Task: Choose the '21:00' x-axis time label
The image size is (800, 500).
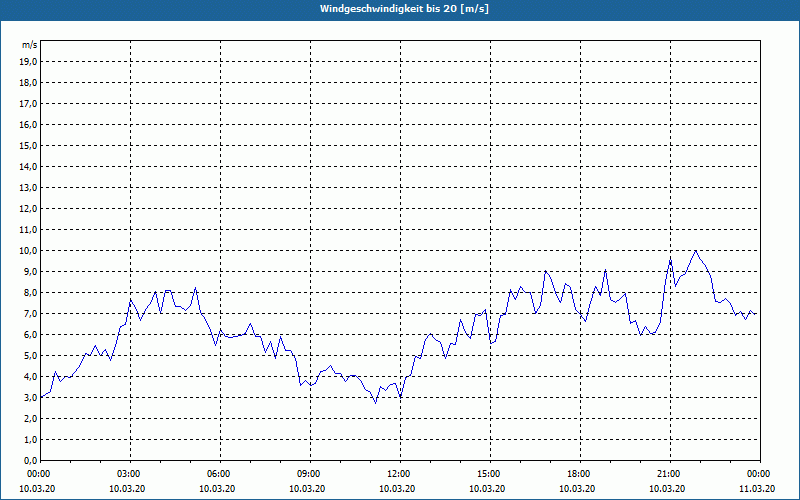Action: 670,474
